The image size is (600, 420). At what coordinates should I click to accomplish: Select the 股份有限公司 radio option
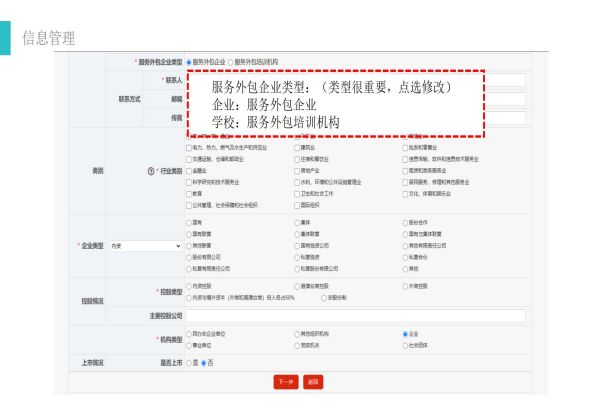click(190, 257)
